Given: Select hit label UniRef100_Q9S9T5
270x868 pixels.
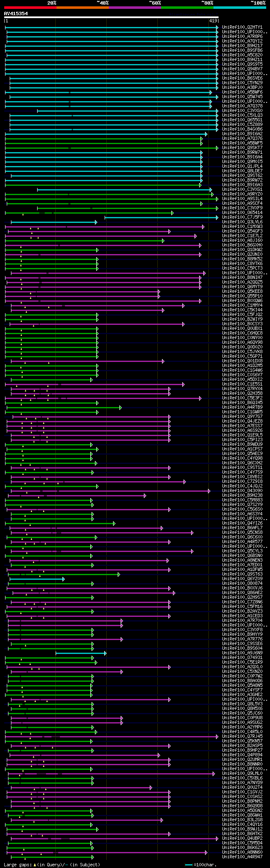Looking at the screenshot, I should 242,64.
